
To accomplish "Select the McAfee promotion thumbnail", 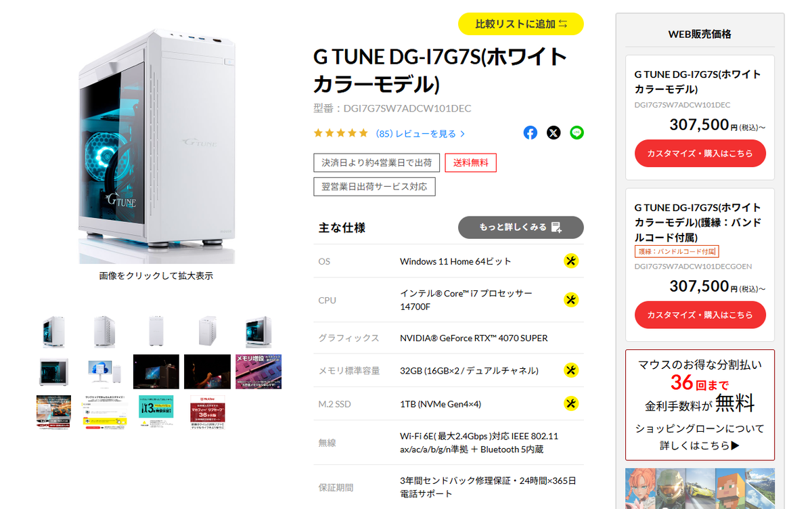I will tap(208, 412).
